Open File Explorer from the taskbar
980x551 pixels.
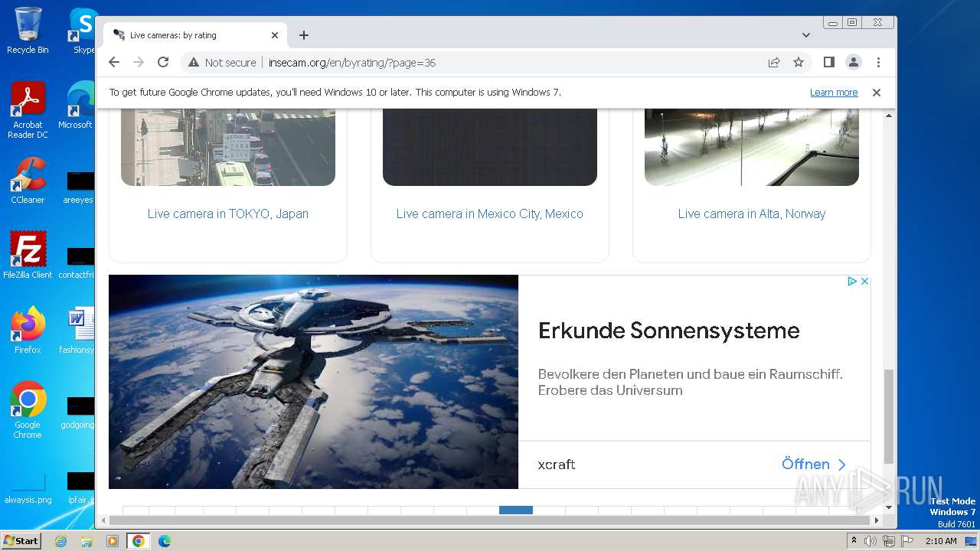(87, 541)
